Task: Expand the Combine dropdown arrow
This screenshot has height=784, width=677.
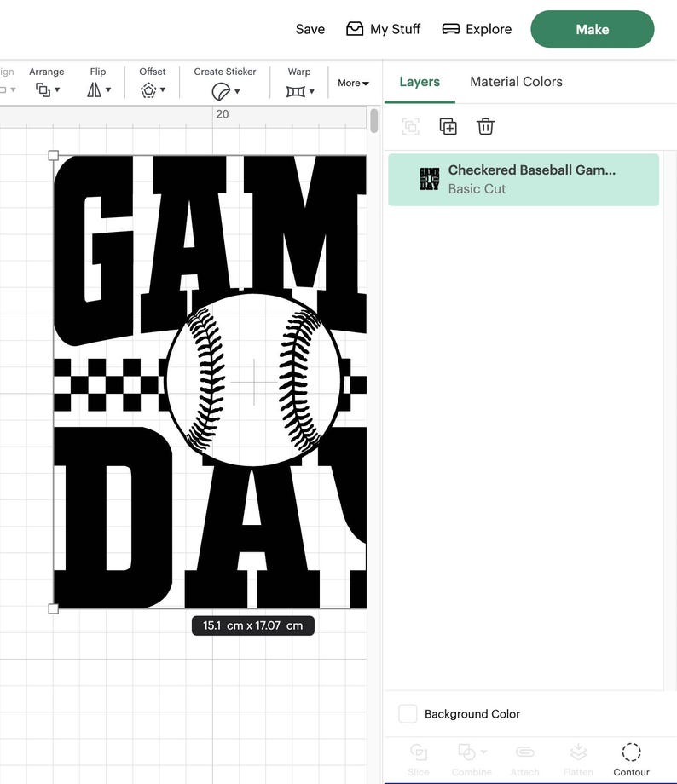Action: pyautogui.click(x=483, y=752)
